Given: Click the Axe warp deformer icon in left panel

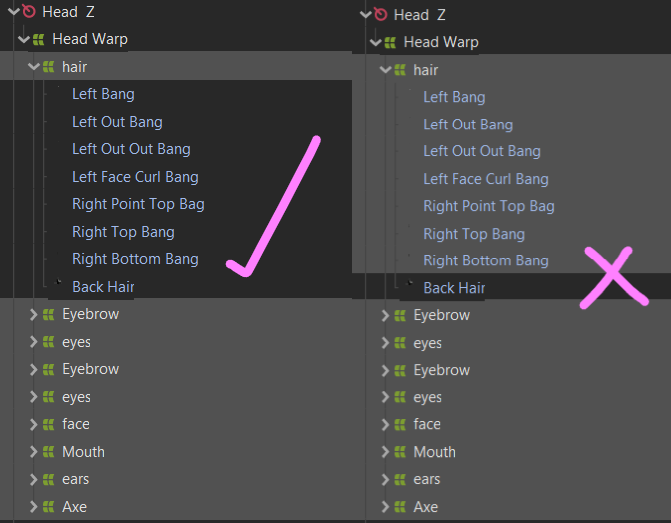Looking at the screenshot, I should 48,507.
